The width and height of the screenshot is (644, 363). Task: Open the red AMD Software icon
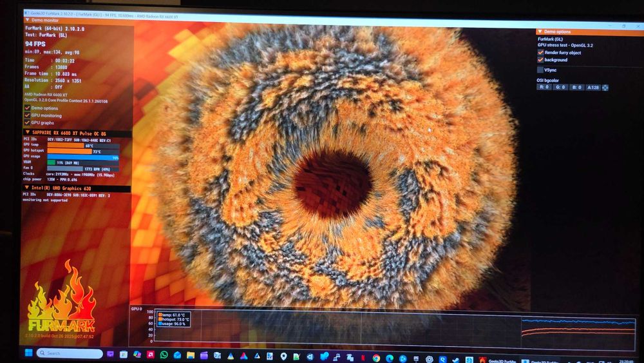(150, 355)
